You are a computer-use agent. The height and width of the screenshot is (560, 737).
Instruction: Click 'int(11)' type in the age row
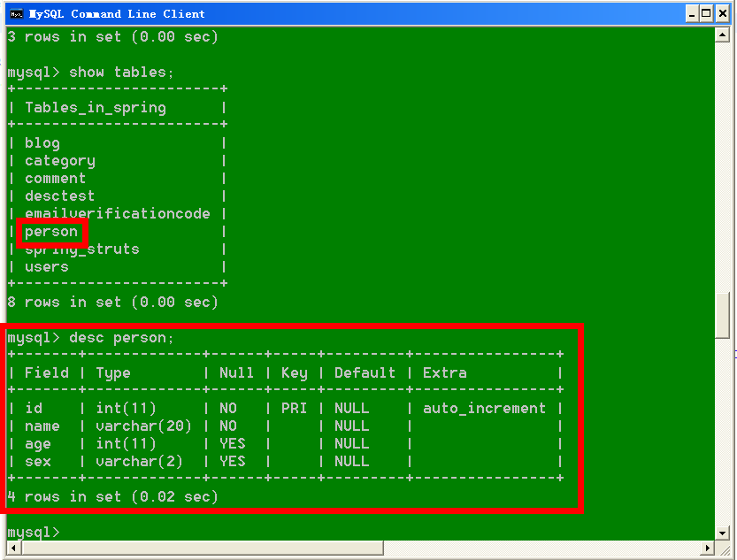click(126, 444)
